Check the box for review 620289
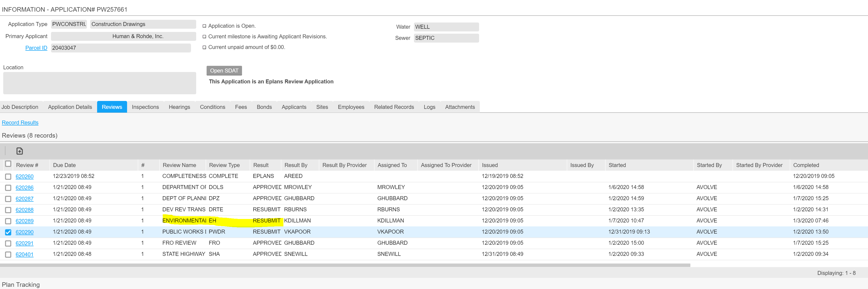The width and height of the screenshot is (868, 289). pyautogui.click(x=8, y=221)
